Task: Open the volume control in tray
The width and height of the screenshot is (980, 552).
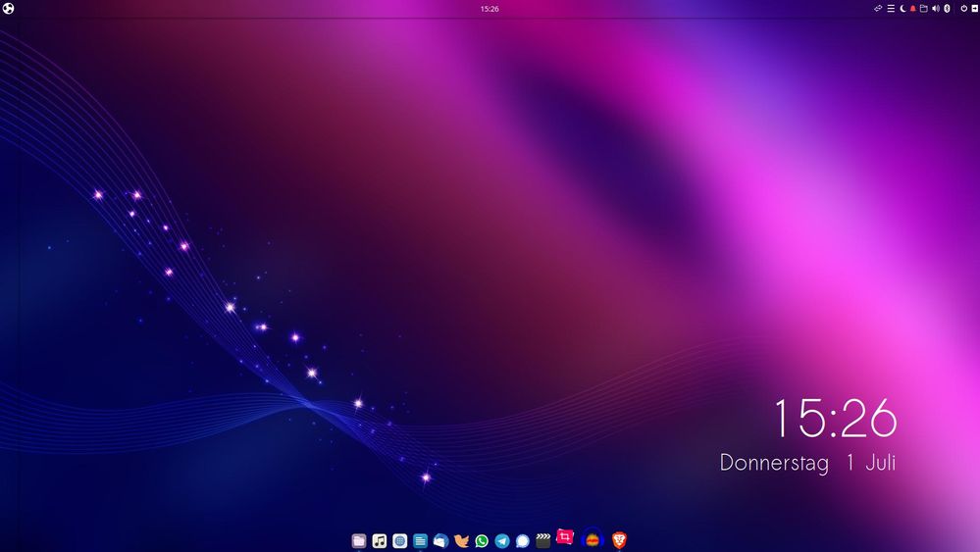Action: coord(935,9)
